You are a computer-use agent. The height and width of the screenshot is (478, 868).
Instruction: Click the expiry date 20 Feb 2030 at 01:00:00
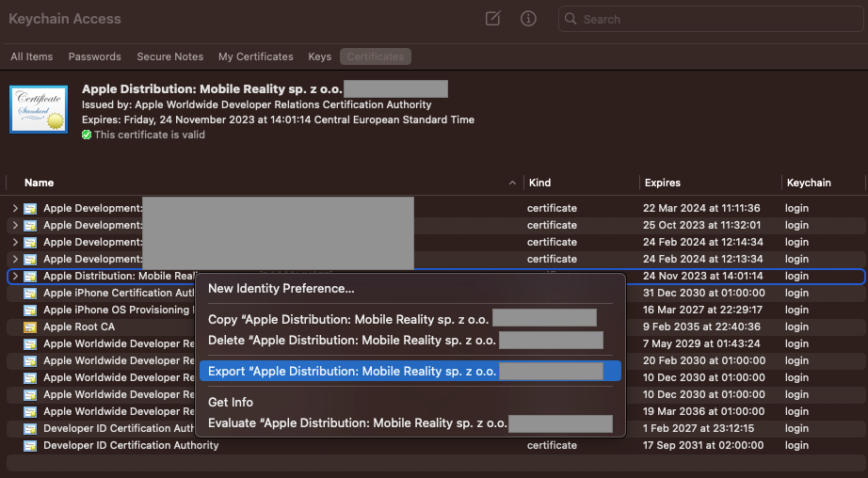[704, 360]
